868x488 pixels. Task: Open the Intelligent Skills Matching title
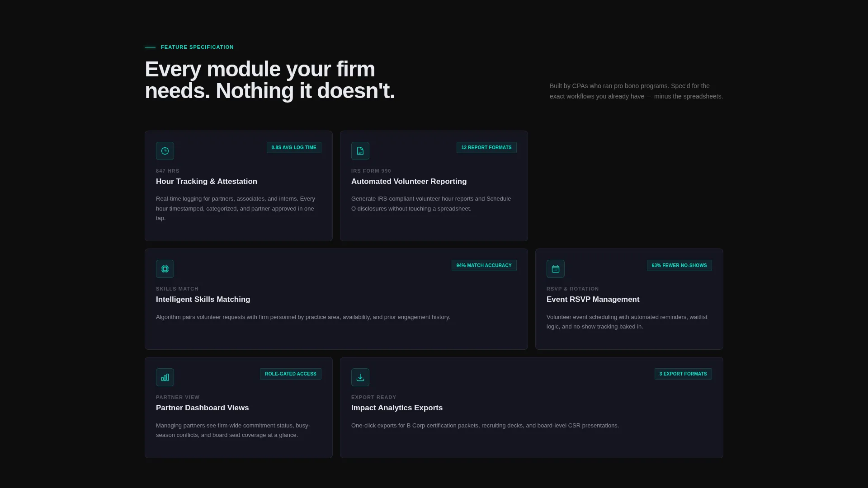[x=203, y=300]
